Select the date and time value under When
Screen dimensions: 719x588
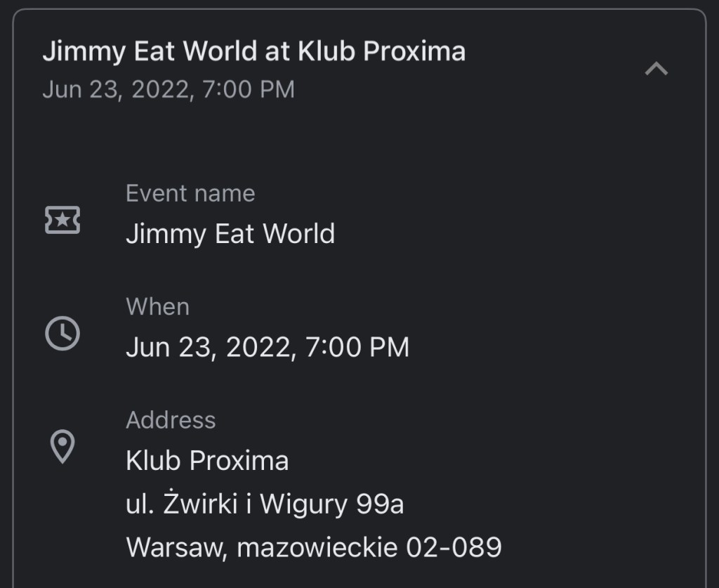click(267, 347)
